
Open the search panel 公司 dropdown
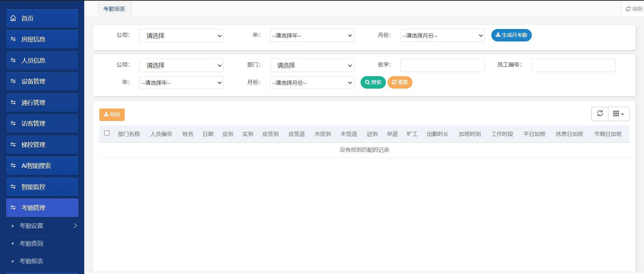tap(182, 65)
